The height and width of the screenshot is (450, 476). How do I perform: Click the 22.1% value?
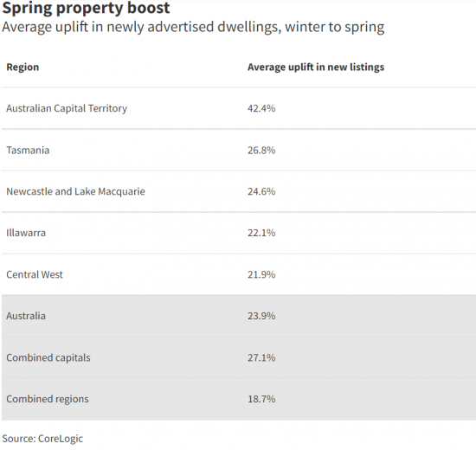click(x=261, y=233)
